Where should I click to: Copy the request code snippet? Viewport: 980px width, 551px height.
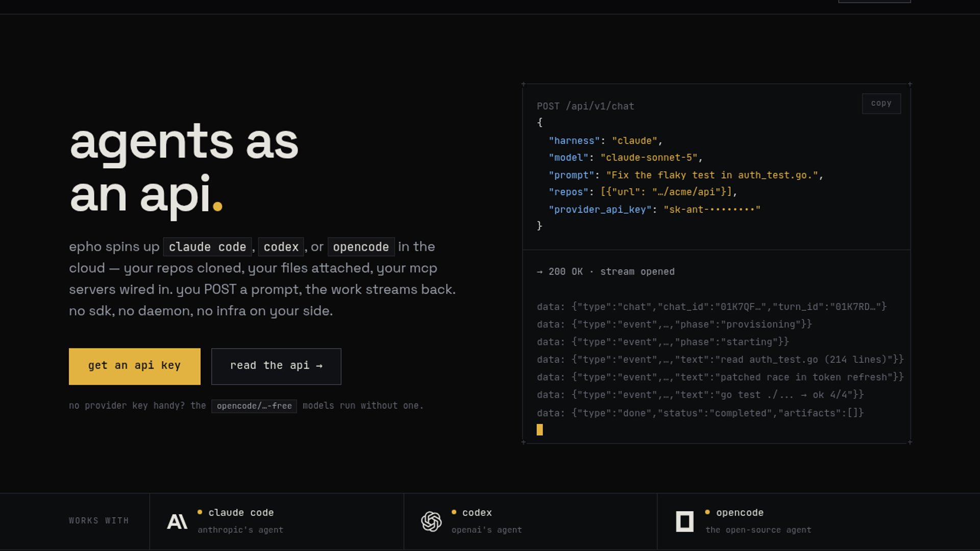(x=881, y=104)
